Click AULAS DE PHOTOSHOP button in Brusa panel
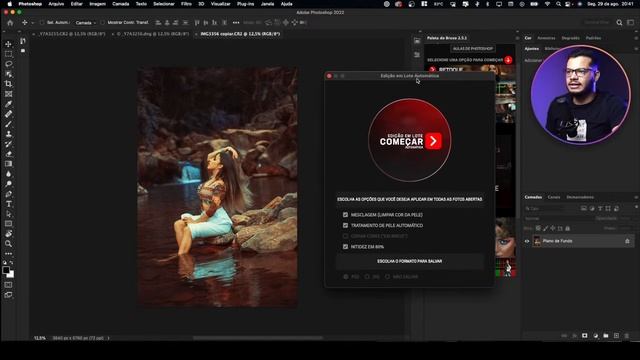Image resolution: width=640 pixels, height=360 pixels. 472,49
